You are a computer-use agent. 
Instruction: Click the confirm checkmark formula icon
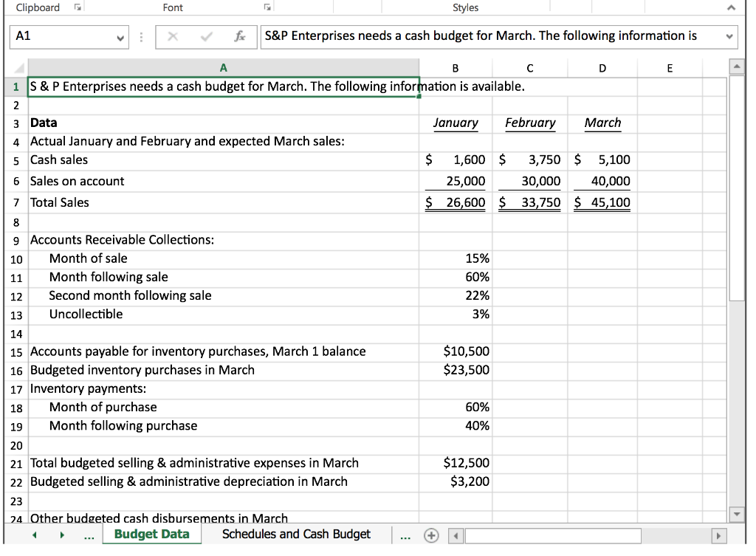pos(207,37)
